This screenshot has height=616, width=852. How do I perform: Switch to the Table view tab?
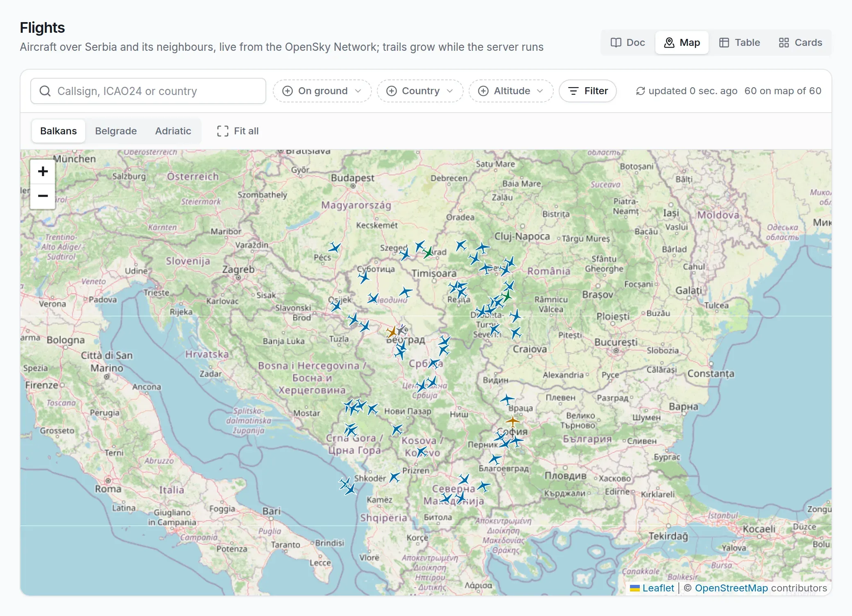click(x=739, y=43)
